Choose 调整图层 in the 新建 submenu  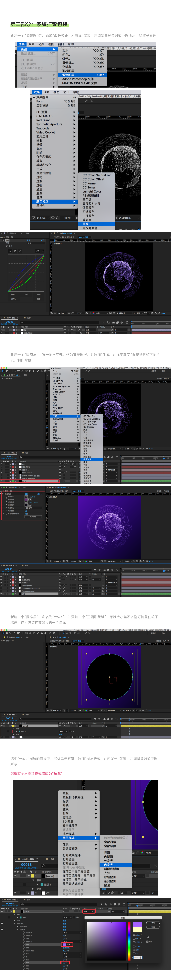(83, 75)
